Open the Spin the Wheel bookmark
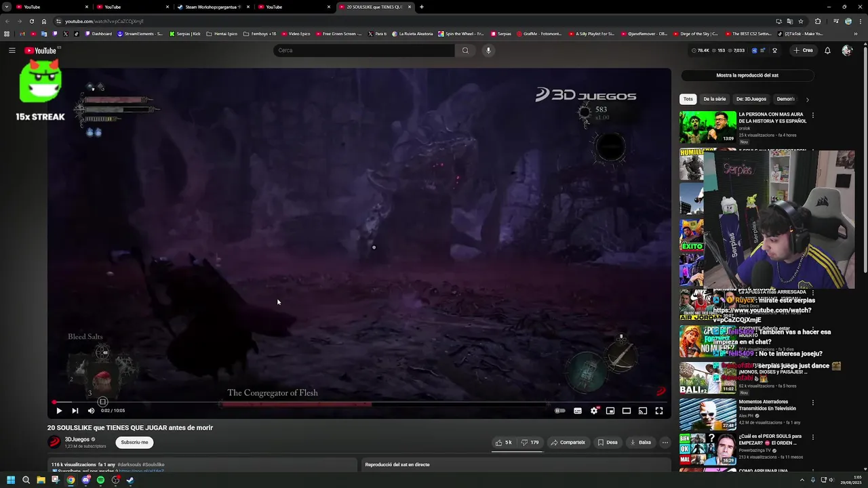 [x=461, y=33]
